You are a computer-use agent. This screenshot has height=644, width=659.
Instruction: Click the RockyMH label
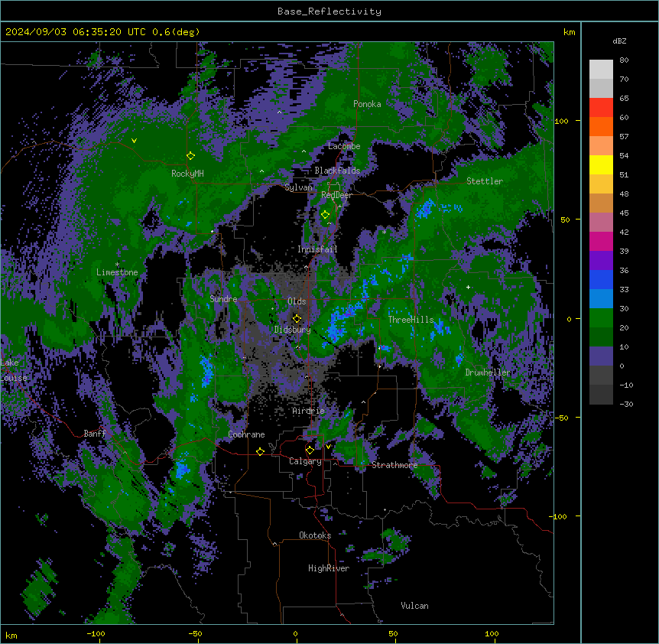point(187,174)
